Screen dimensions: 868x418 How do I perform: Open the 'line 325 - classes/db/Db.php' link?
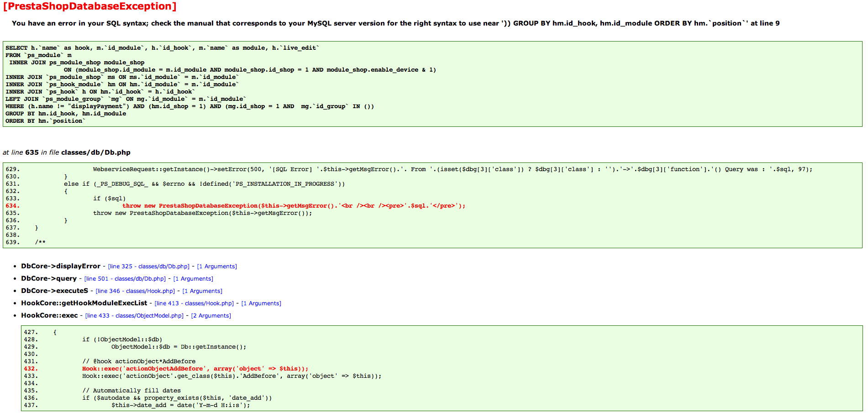[149, 266]
